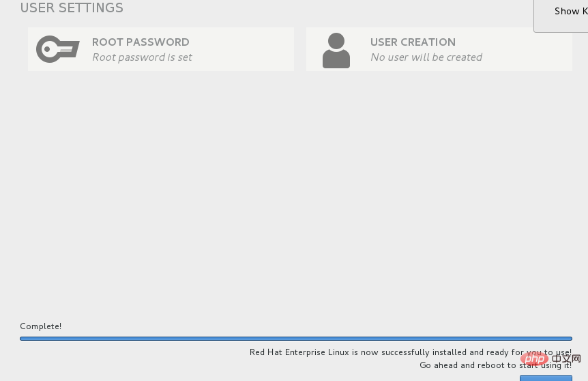Open the ROOT PASSWORD settings title
Viewport: 588px width, 381px height.
[x=141, y=42]
